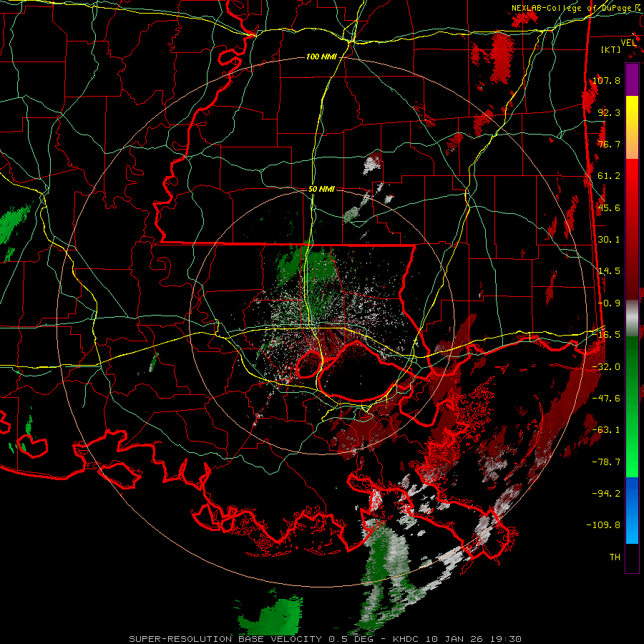Viewport: 644px width, 644px height.
Task: Click the yellow segment of velocity color bar
Action: tap(632, 127)
